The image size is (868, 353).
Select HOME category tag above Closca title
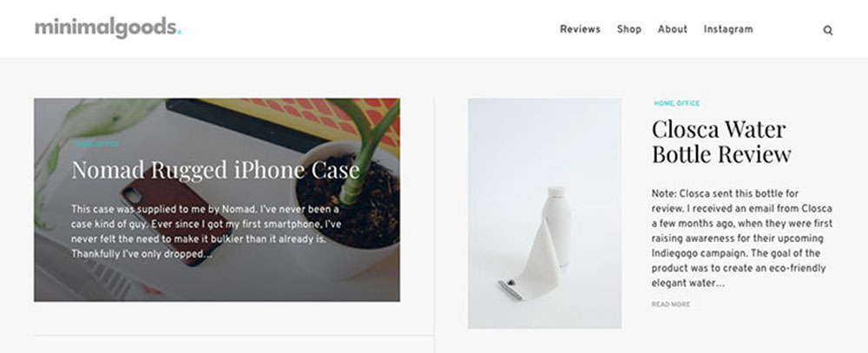pyautogui.click(x=663, y=103)
